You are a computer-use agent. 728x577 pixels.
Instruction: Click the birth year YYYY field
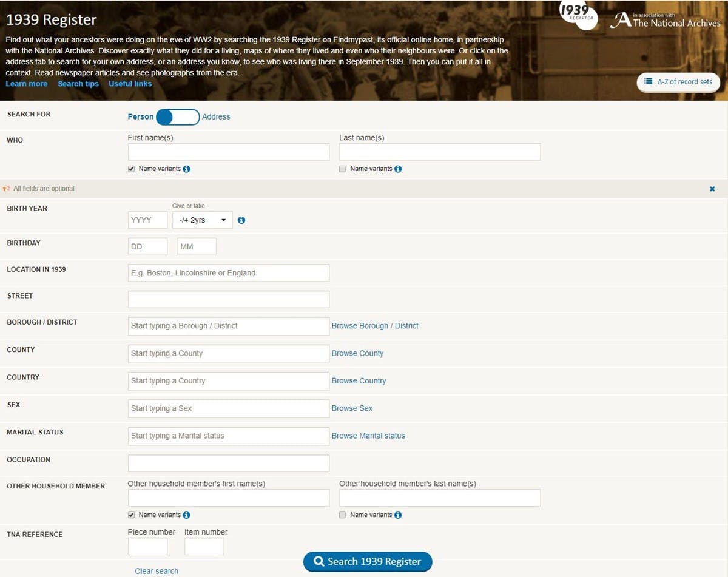[147, 220]
